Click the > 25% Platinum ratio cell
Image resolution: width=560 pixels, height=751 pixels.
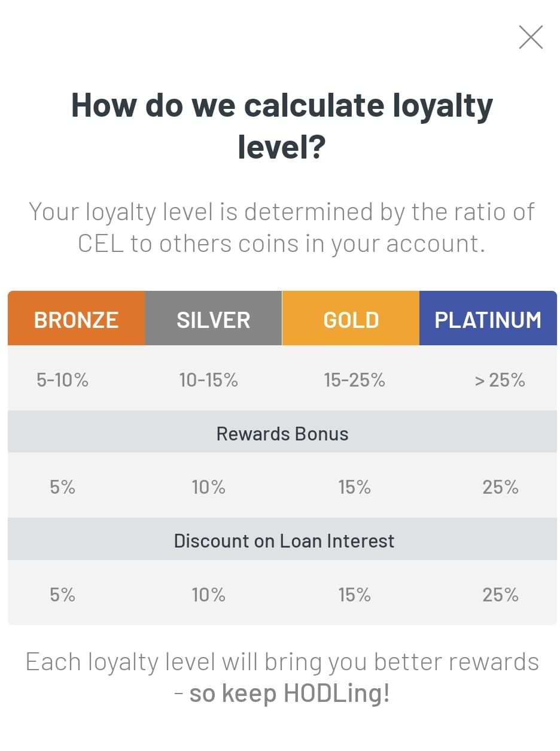click(500, 380)
